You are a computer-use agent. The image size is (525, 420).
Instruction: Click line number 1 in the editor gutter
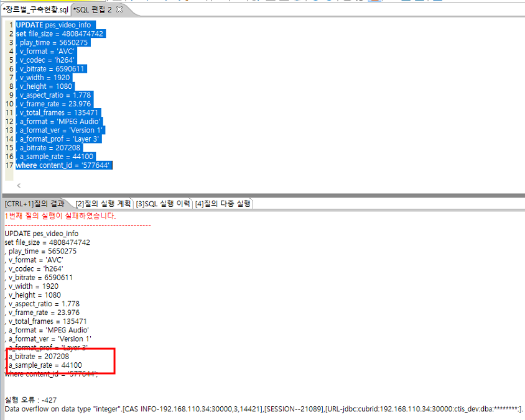[11, 25]
